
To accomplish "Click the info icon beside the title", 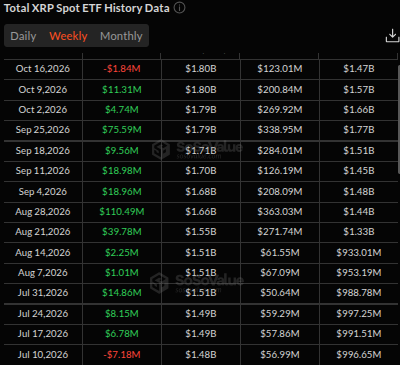I will 180,8.
